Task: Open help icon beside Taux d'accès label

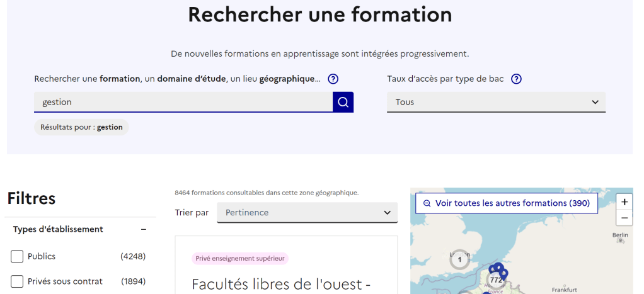Action: [516, 79]
